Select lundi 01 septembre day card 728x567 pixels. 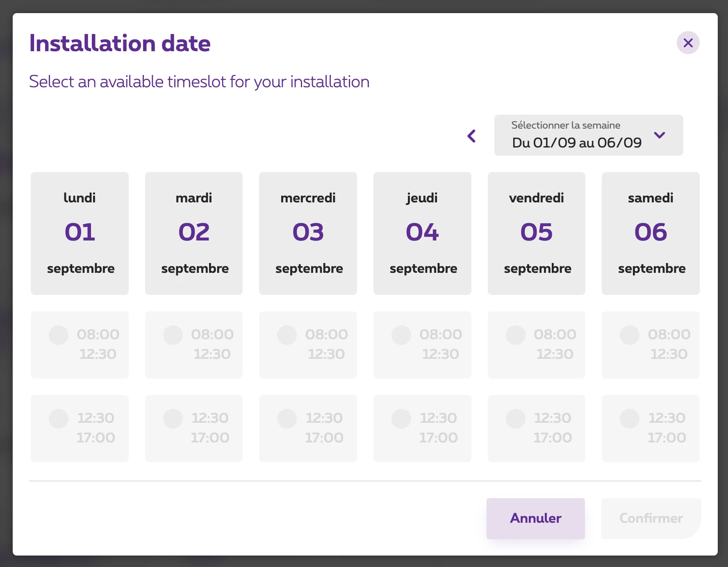click(80, 233)
